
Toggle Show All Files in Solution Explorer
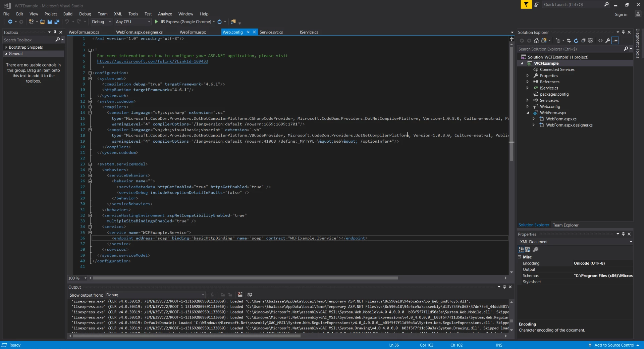tap(591, 41)
